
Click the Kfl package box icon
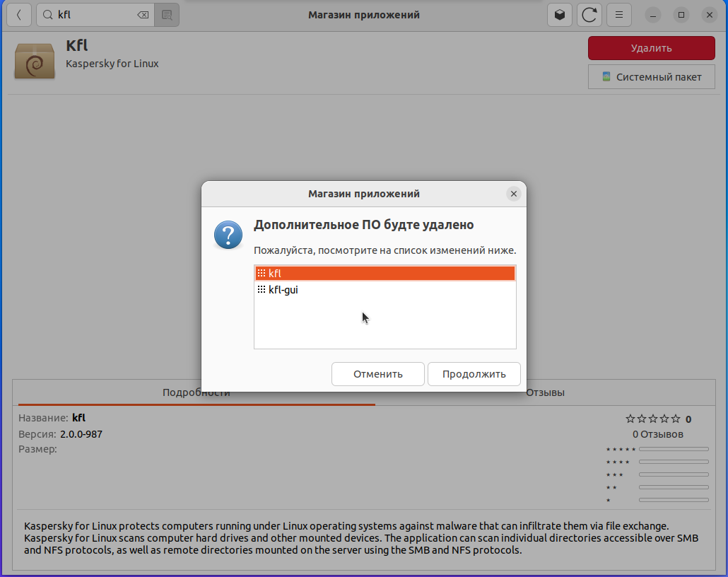coord(35,61)
